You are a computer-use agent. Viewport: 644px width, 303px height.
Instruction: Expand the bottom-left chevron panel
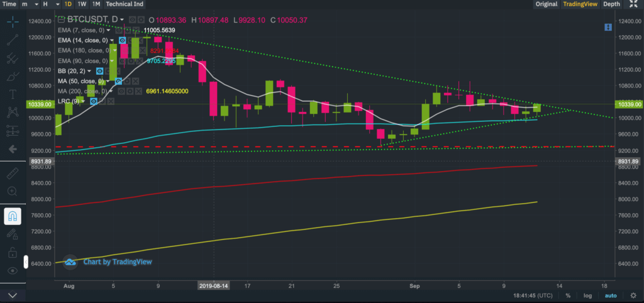pos(13,295)
